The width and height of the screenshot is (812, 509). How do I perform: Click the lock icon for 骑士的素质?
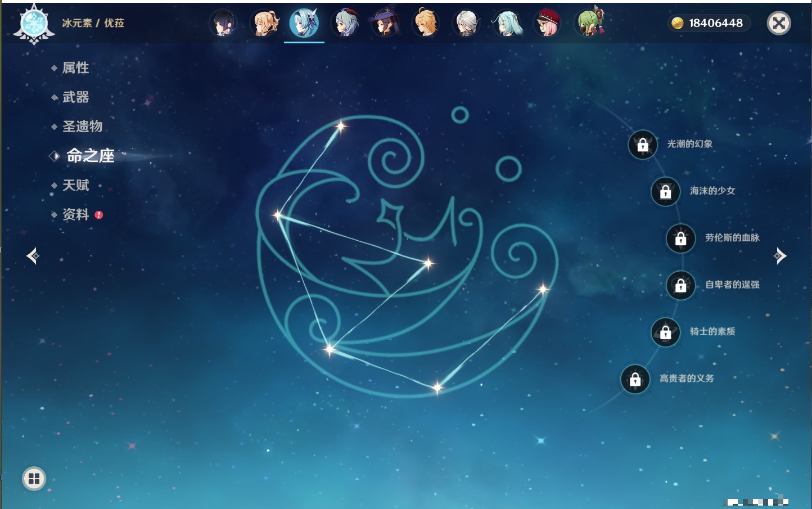pos(666,332)
